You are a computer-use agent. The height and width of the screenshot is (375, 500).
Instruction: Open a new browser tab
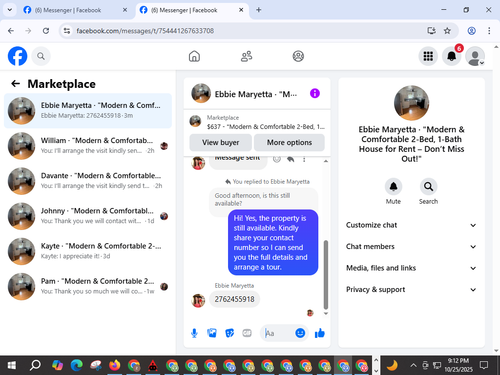point(259,10)
